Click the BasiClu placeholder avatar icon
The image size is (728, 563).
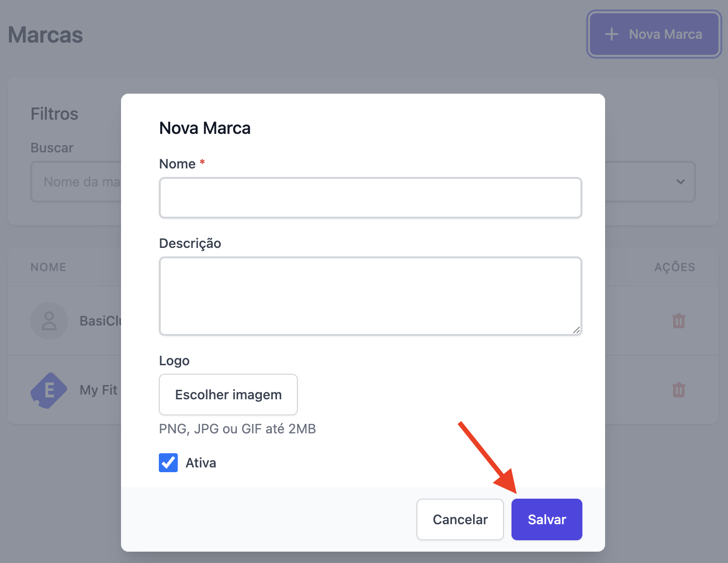[x=49, y=321]
